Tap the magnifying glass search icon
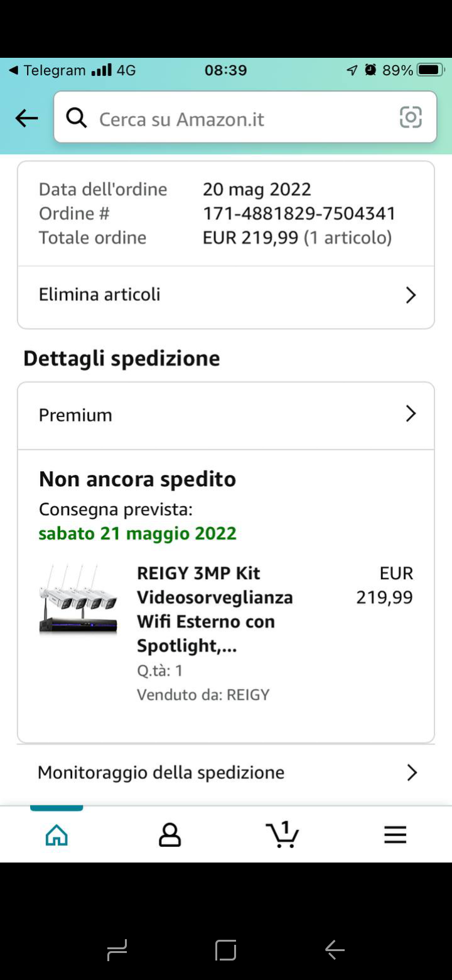This screenshot has height=980, width=452. click(x=77, y=117)
